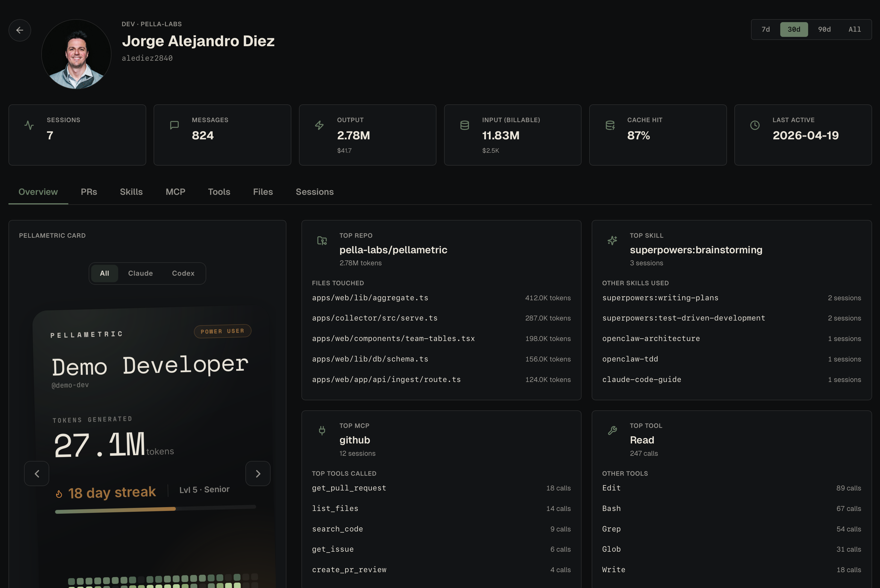Open the Skills tab
This screenshot has height=588, width=880.
coord(131,192)
